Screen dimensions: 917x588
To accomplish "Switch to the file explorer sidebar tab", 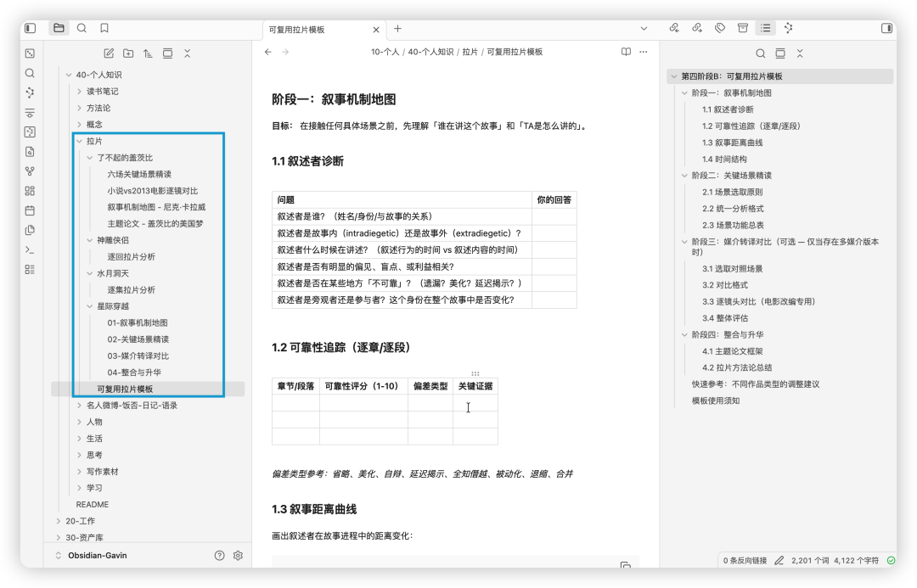I will pos(59,28).
